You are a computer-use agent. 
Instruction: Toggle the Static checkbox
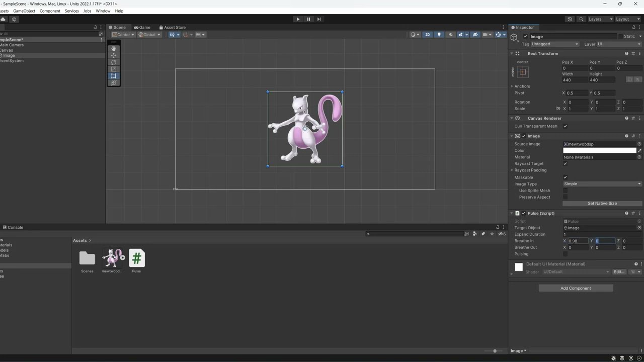tap(621, 36)
